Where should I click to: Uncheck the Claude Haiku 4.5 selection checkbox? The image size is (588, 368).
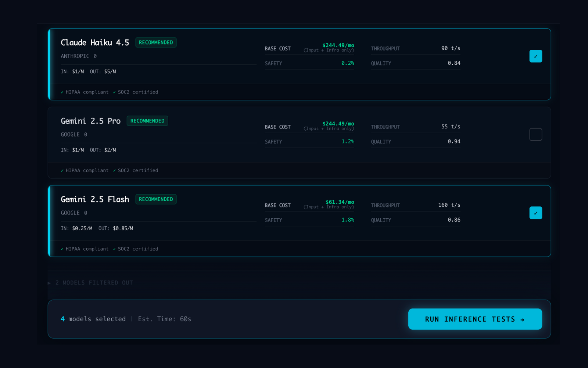click(x=535, y=56)
